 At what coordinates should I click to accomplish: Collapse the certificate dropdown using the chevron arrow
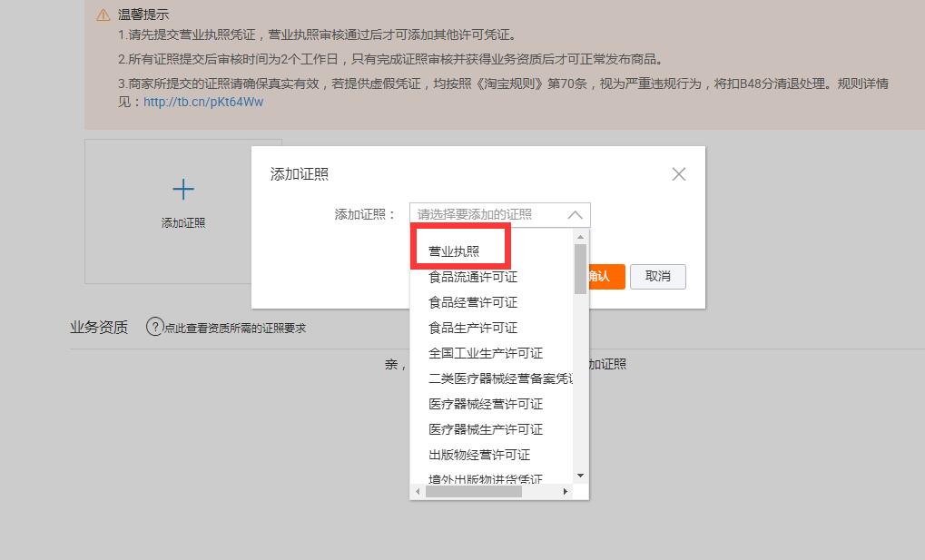(x=575, y=214)
